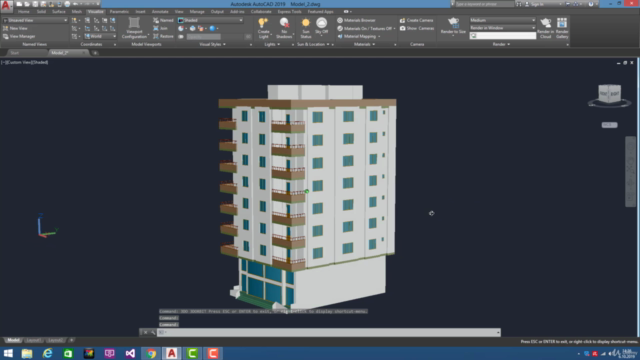Click the keyword search field in title bar
The height and width of the screenshot is (360, 640).
484,4
